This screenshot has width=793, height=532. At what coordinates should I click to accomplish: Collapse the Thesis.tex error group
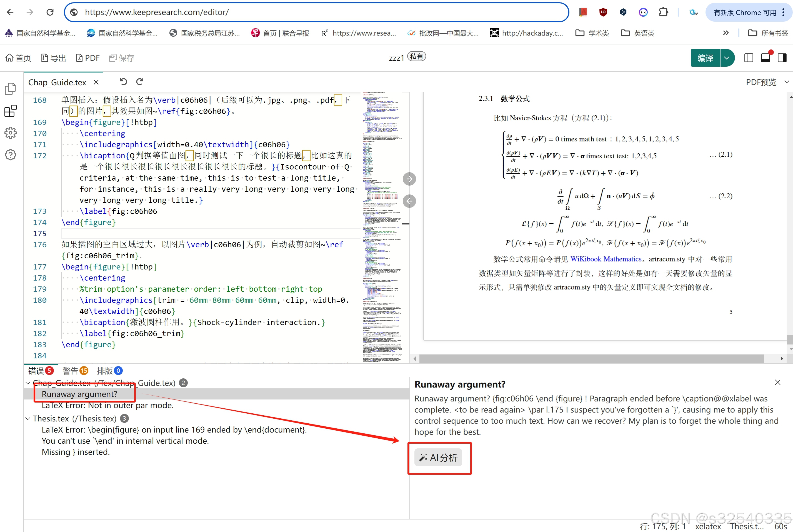[x=28, y=418]
